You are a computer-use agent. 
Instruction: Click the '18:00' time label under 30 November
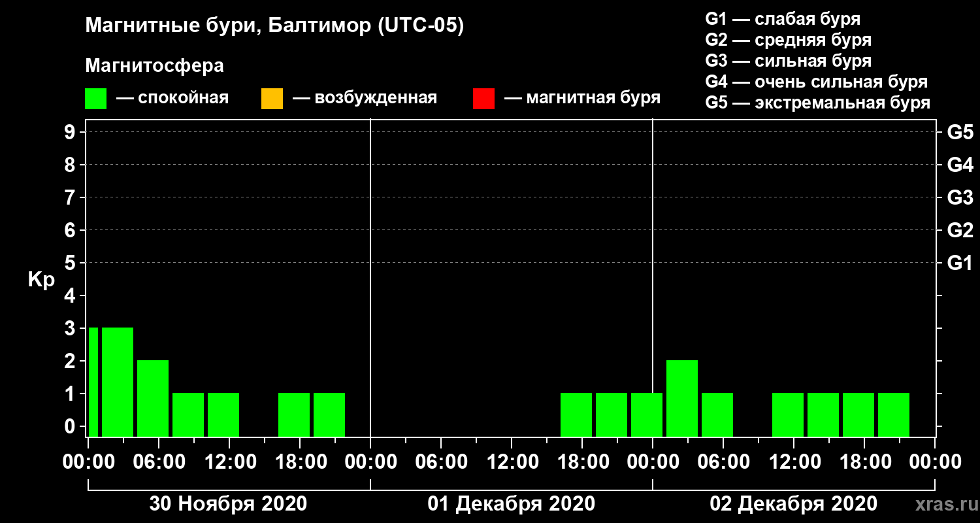tap(300, 462)
